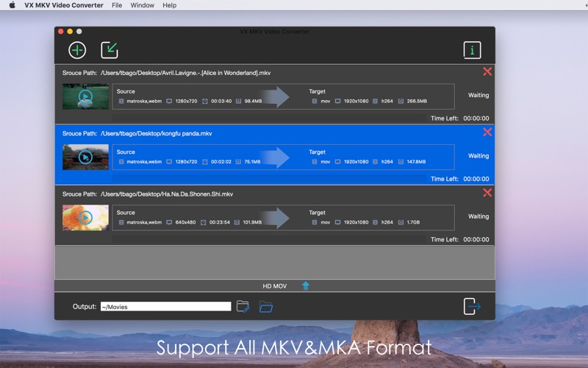Remove the Avril.Lavigne Alice in Wonderland file
This screenshot has height=368, width=588.
[487, 71]
